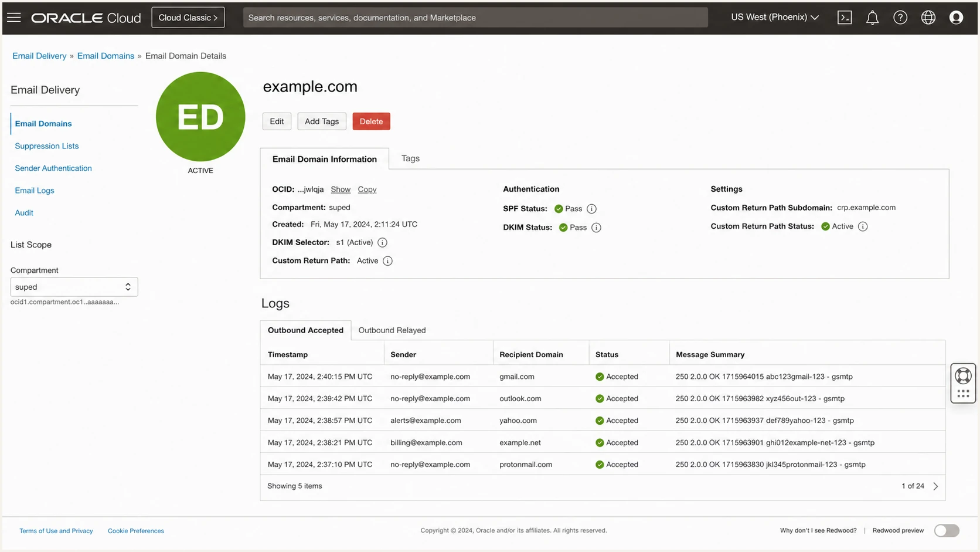Open Email Domains in the sidebar

click(43, 124)
